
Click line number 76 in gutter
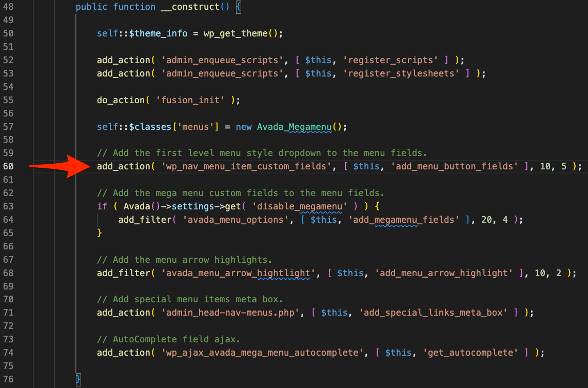point(8,379)
